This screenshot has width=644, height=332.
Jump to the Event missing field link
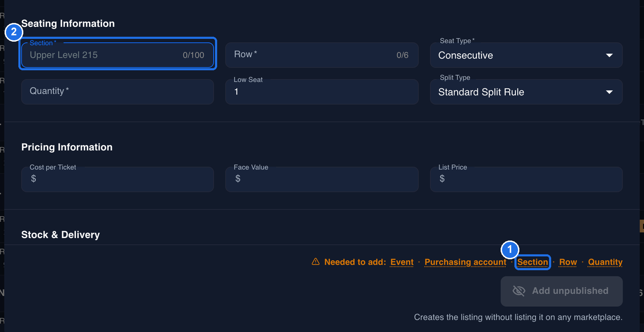click(402, 262)
